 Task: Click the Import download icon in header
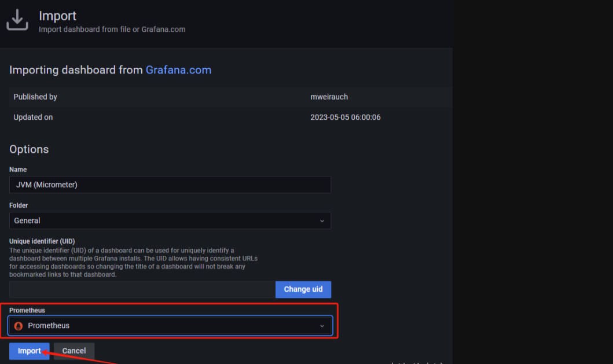[17, 20]
